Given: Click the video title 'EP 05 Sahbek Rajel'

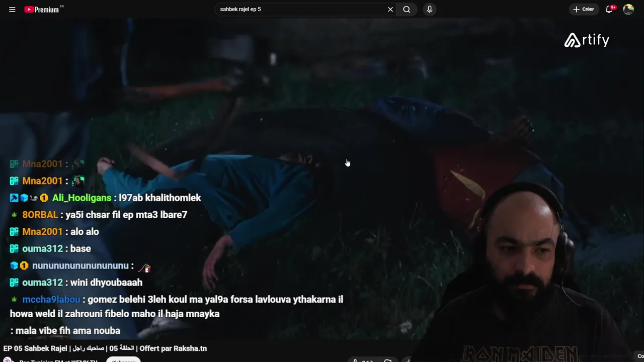Looking at the screenshot, I should click(x=105, y=348).
